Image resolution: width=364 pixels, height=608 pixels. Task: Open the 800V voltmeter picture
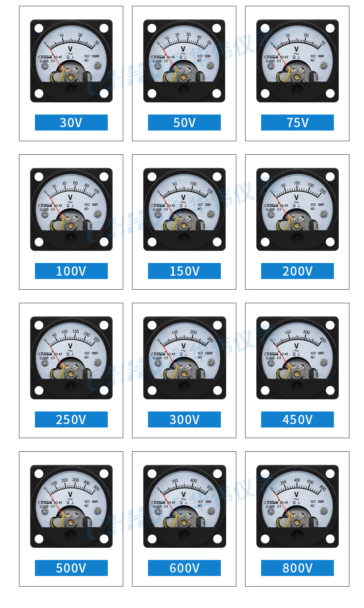tap(298, 506)
